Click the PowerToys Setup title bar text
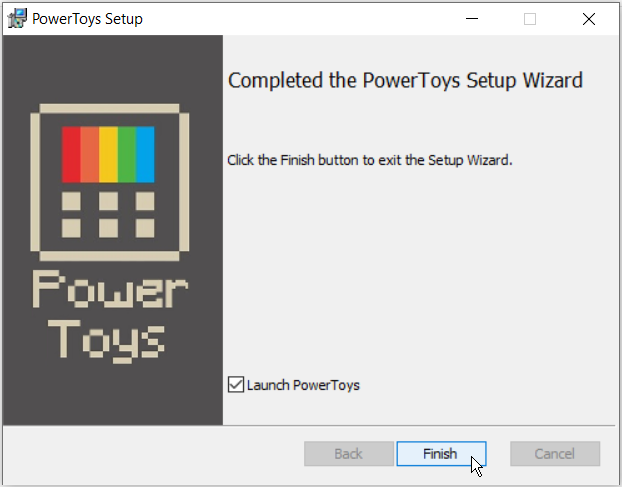This screenshot has height=487, width=622. (87, 19)
